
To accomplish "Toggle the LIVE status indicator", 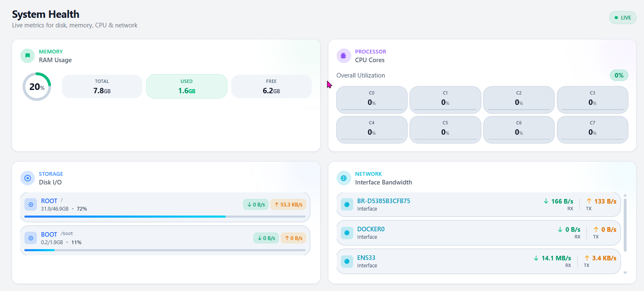I will click(622, 17).
